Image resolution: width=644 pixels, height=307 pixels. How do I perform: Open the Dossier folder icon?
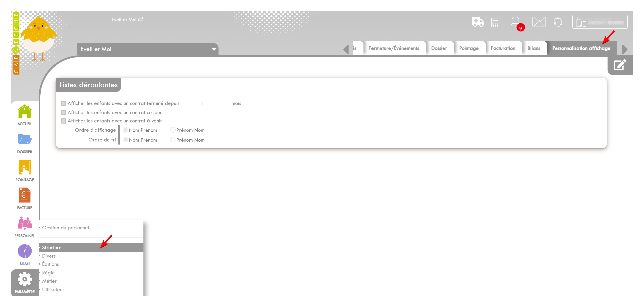click(x=24, y=139)
